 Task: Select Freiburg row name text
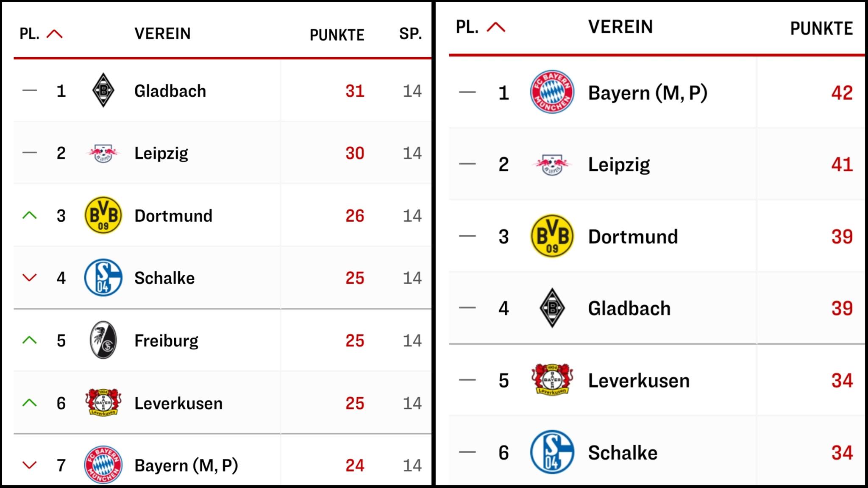[166, 340]
